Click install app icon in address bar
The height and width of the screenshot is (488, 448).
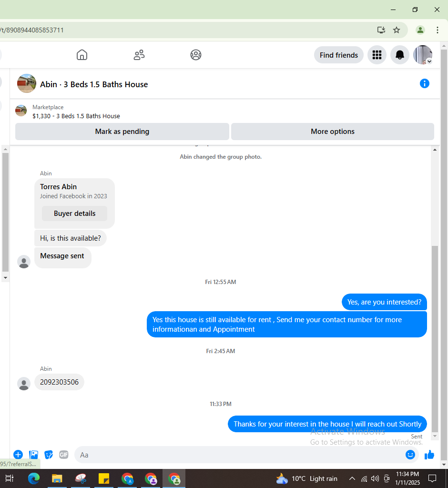click(381, 30)
